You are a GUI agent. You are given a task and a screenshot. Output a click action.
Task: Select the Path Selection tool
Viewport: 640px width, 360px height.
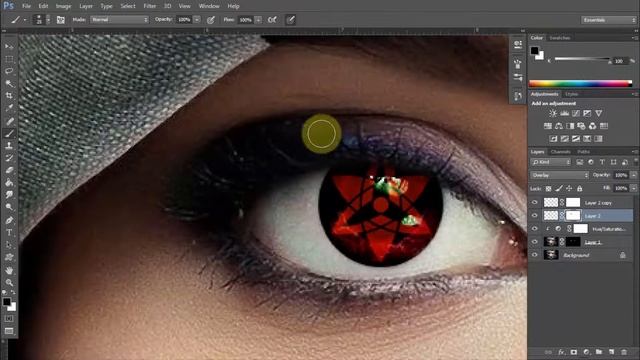pyautogui.click(x=9, y=245)
